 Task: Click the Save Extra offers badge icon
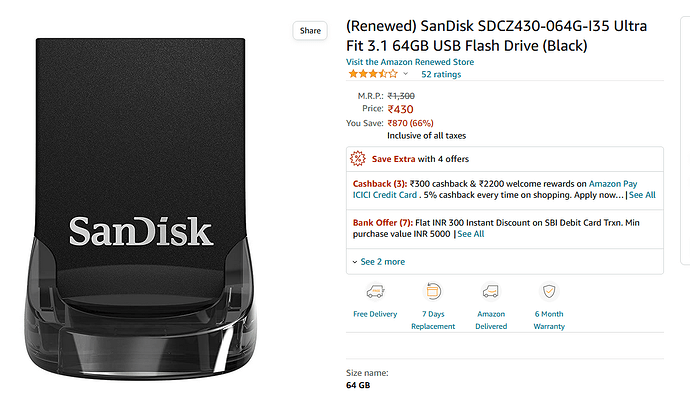click(358, 159)
